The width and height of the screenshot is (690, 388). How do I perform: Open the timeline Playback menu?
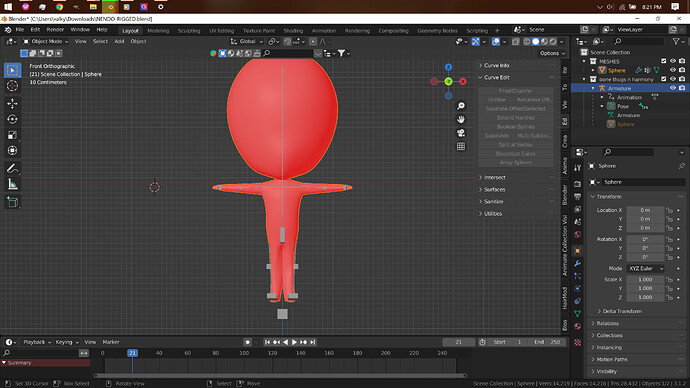(x=37, y=342)
